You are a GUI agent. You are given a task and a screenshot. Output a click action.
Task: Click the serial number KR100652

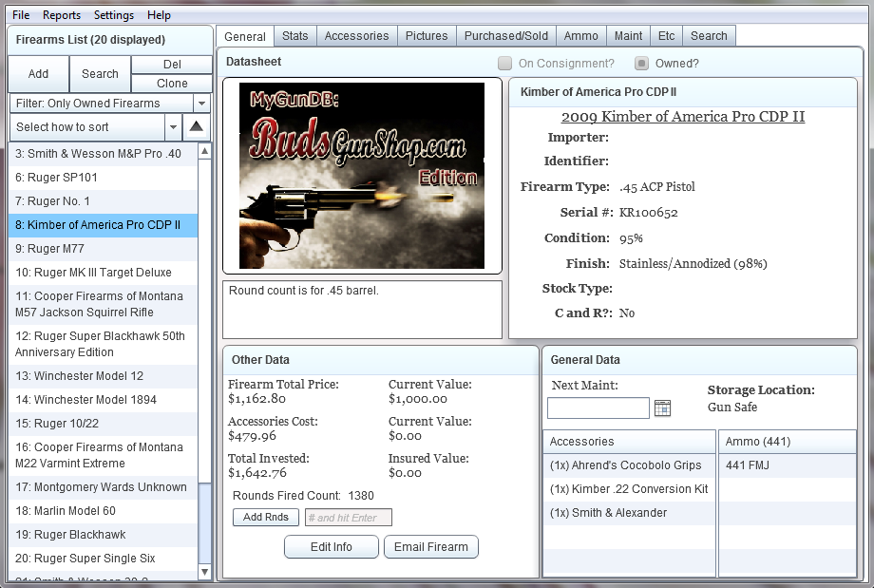click(x=648, y=213)
